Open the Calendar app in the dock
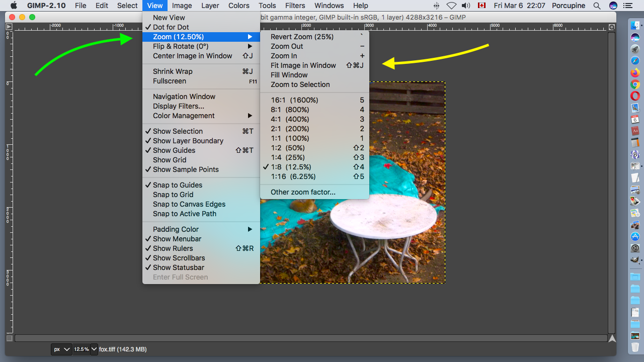Image resolution: width=644 pixels, height=362 pixels. pyautogui.click(x=635, y=120)
